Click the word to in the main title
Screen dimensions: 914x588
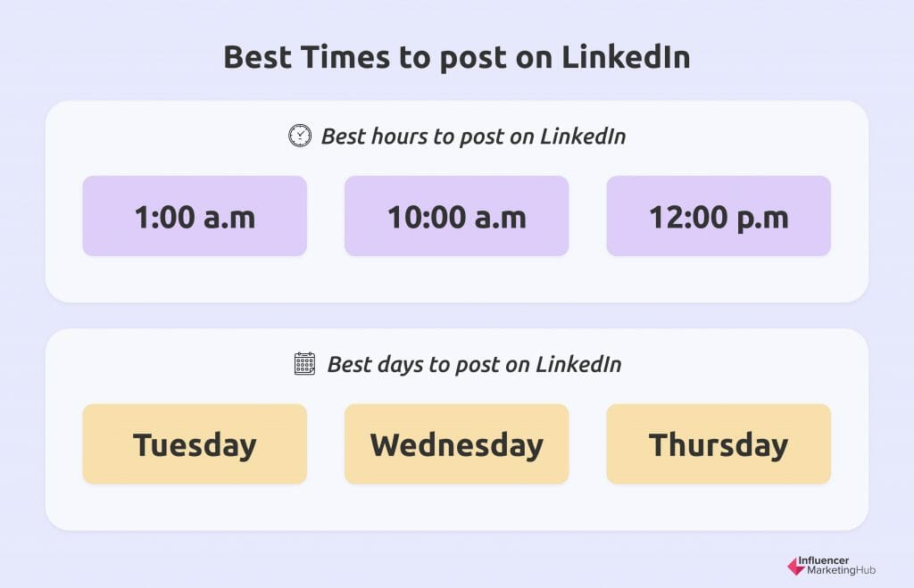tap(414, 58)
